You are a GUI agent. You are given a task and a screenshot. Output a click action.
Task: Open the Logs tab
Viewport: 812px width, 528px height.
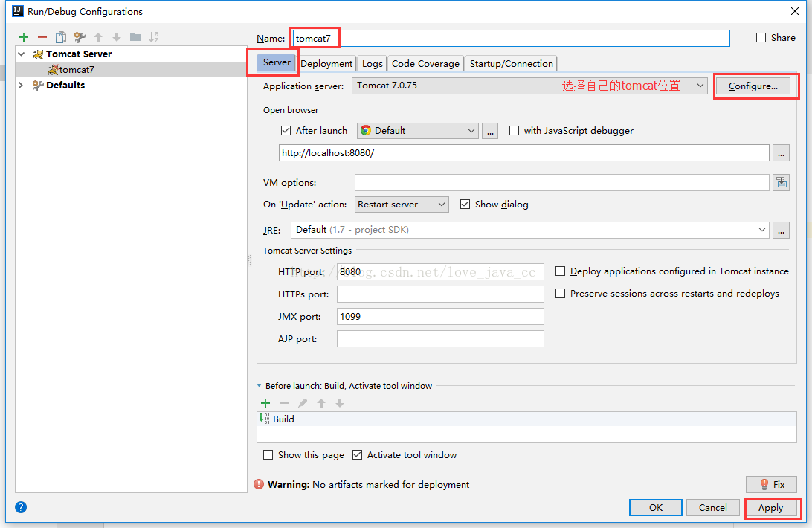click(x=372, y=63)
